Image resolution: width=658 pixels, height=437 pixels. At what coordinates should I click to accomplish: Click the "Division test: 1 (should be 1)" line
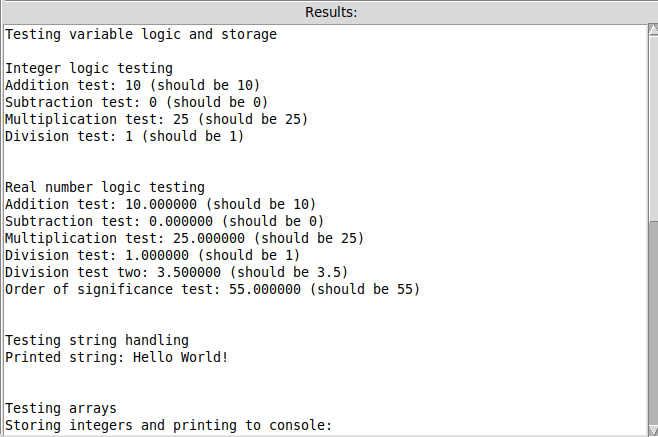click(125, 136)
